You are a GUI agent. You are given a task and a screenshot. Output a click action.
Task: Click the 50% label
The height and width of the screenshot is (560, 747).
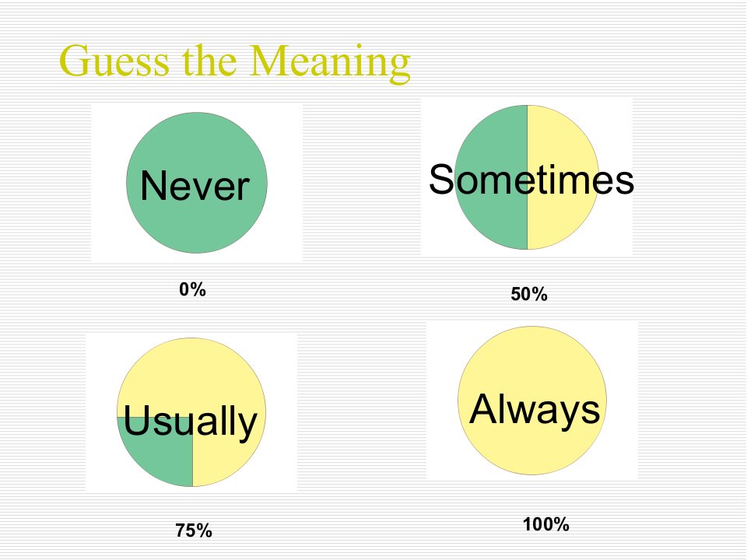pos(529,294)
